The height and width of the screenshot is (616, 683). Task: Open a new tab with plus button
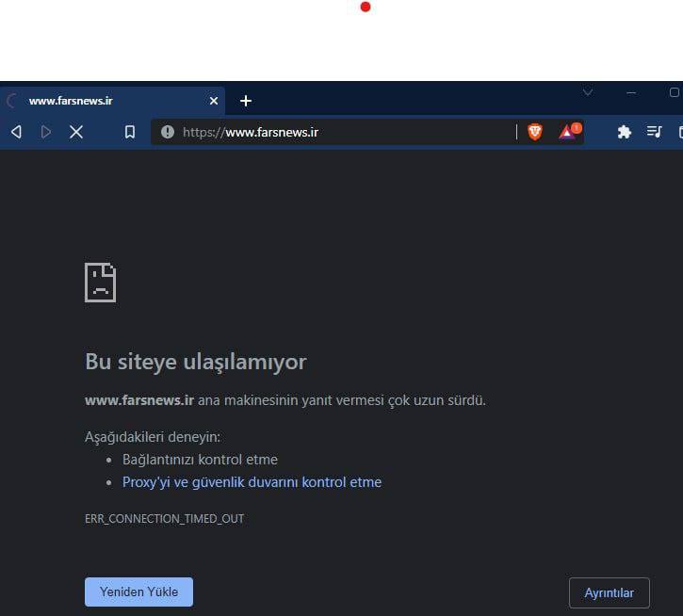point(246,101)
